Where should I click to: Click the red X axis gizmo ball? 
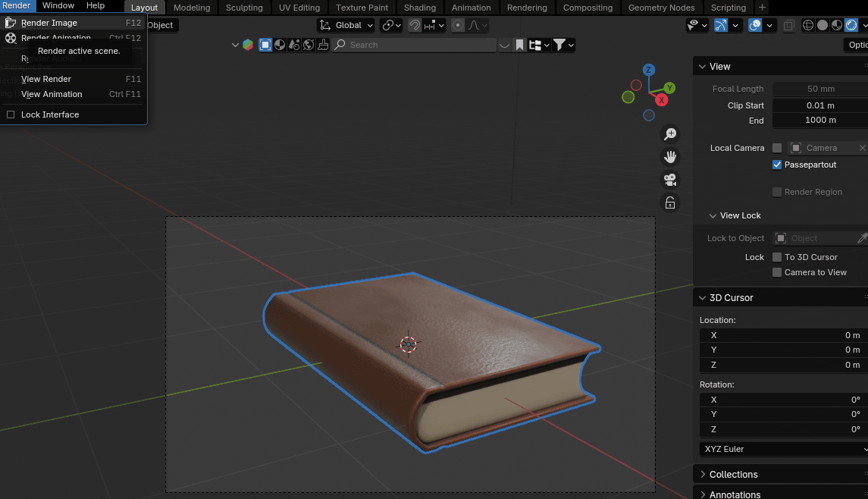pos(662,100)
